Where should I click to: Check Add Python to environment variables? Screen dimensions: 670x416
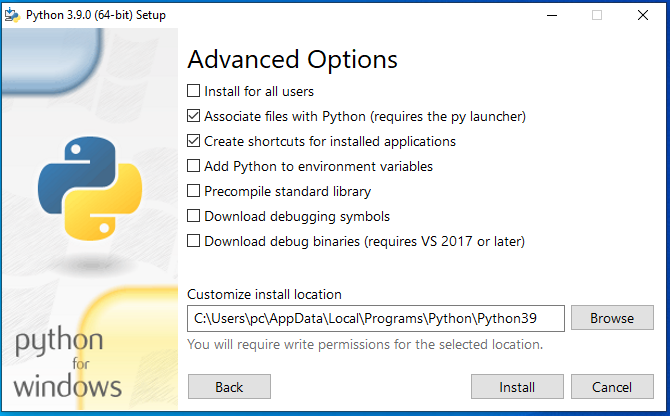point(194,166)
